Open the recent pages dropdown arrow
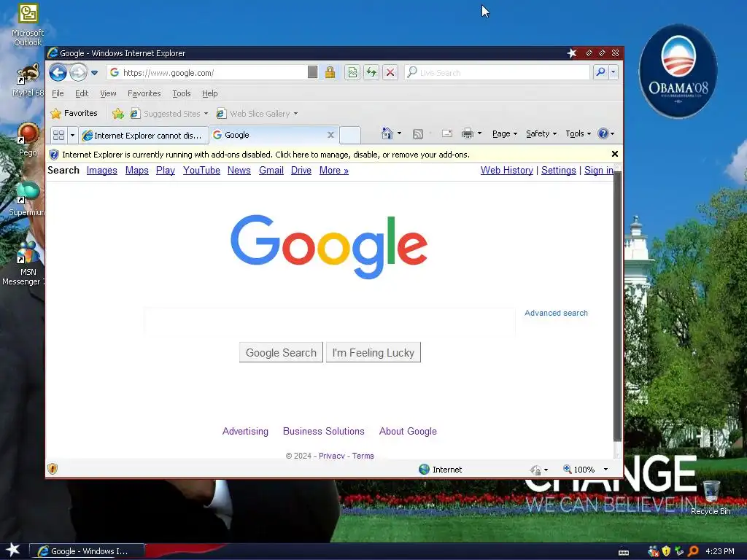 94,73
